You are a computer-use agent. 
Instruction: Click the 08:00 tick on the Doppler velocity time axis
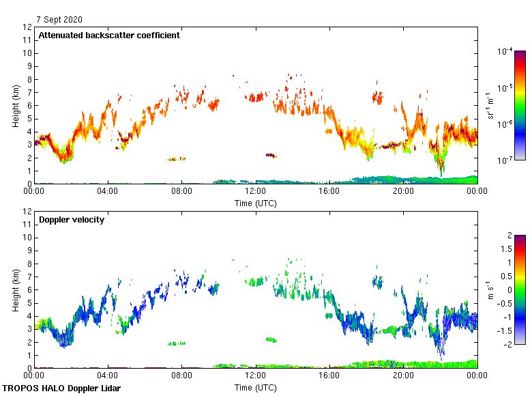click(x=181, y=376)
